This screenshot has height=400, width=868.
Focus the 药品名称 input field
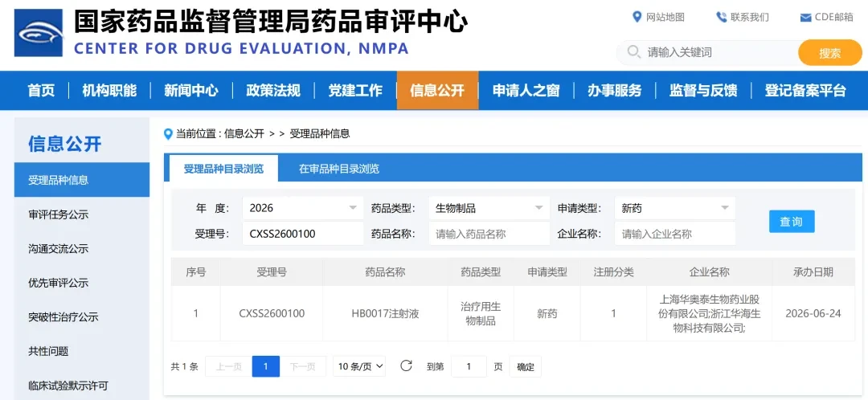[489, 234]
